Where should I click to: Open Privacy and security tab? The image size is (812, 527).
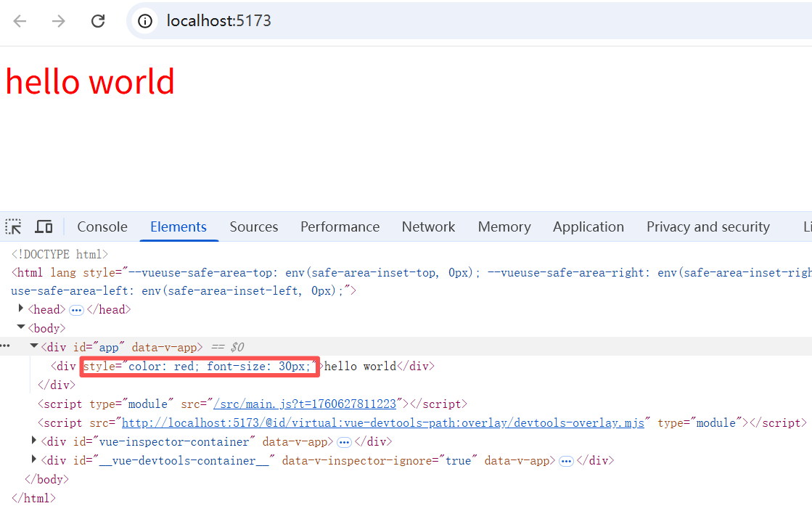(x=708, y=227)
